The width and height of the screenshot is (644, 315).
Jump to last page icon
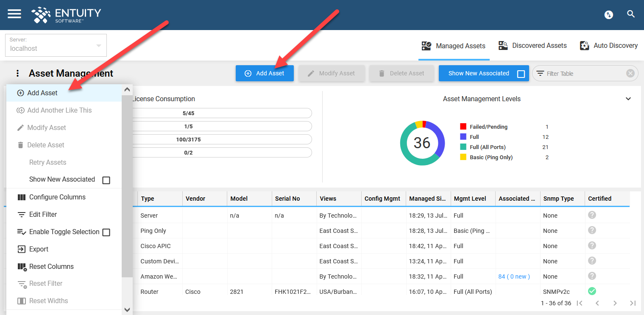(633, 303)
